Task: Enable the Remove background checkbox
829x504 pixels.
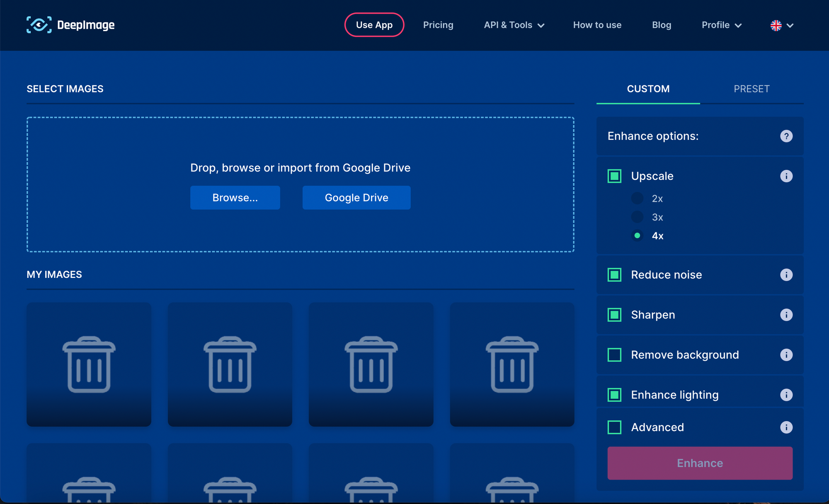Action: click(x=614, y=355)
